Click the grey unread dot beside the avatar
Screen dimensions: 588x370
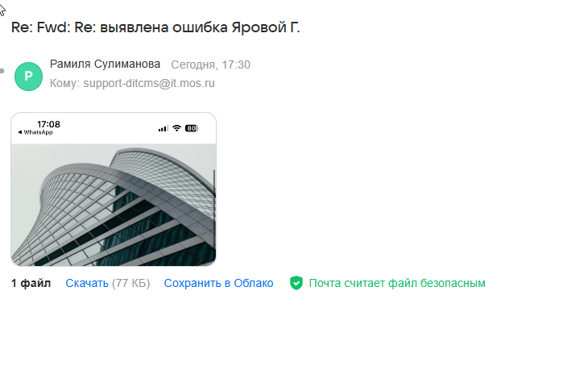(x=2, y=71)
